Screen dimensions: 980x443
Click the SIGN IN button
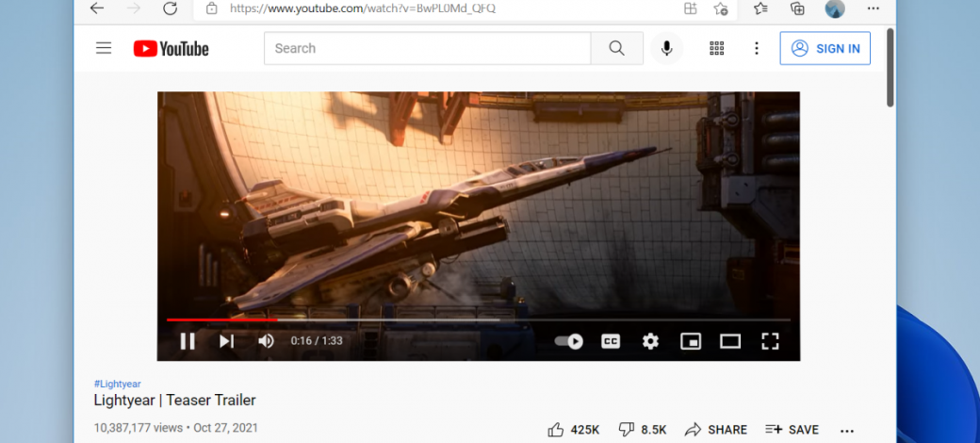[x=825, y=48]
